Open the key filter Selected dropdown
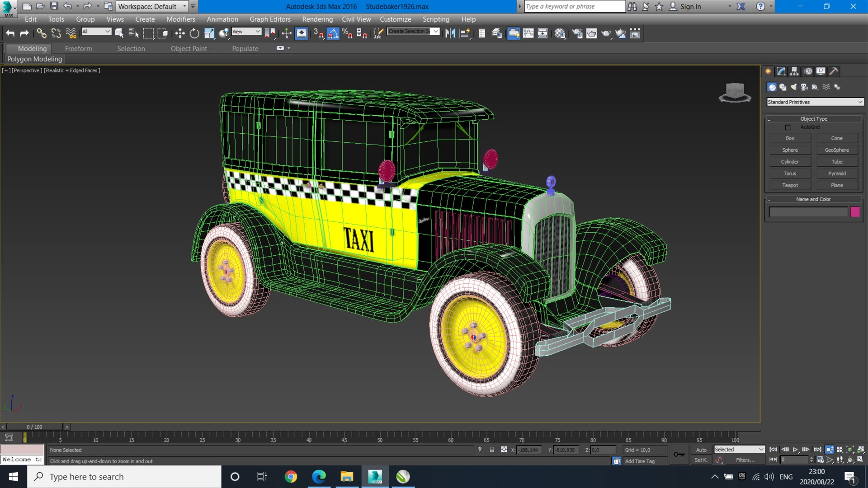Image resolution: width=868 pixels, height=488 pixels. 739,450
